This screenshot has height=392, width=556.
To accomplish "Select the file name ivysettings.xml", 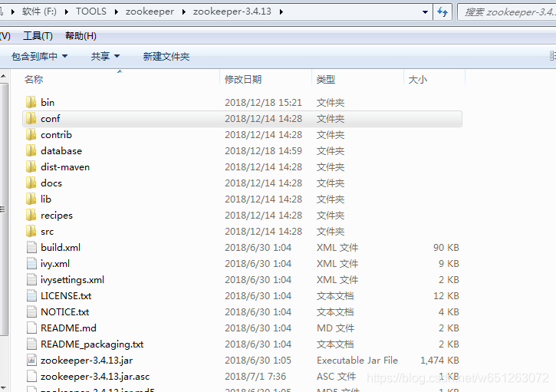I will pyautogui.click(x=72, y=279).
